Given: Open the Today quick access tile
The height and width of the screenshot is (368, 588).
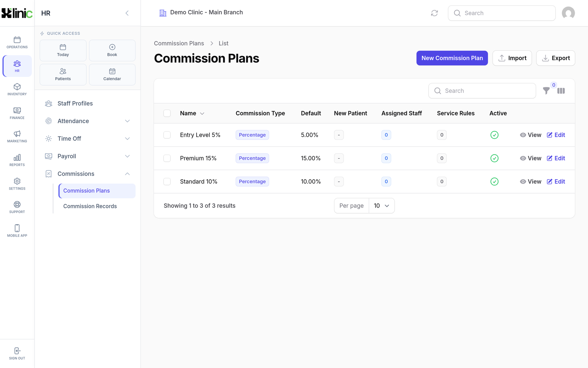Looking at the screenshot, I should [63, 50].
